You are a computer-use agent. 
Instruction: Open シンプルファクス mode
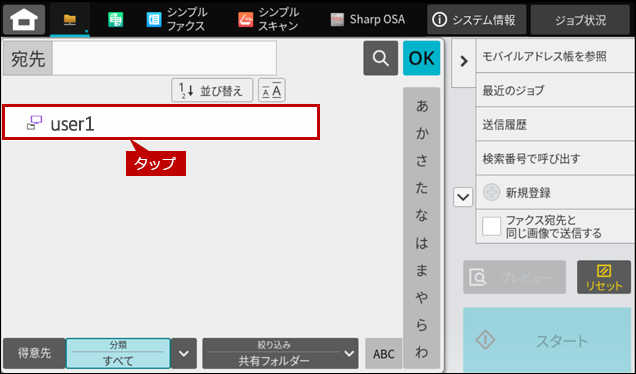click(x=177, y=19)
